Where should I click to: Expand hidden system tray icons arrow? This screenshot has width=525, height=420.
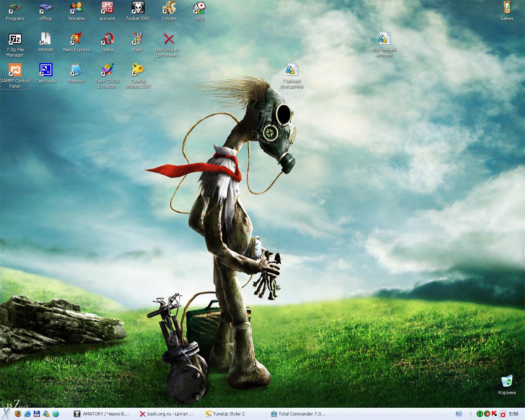click(471, 414)
